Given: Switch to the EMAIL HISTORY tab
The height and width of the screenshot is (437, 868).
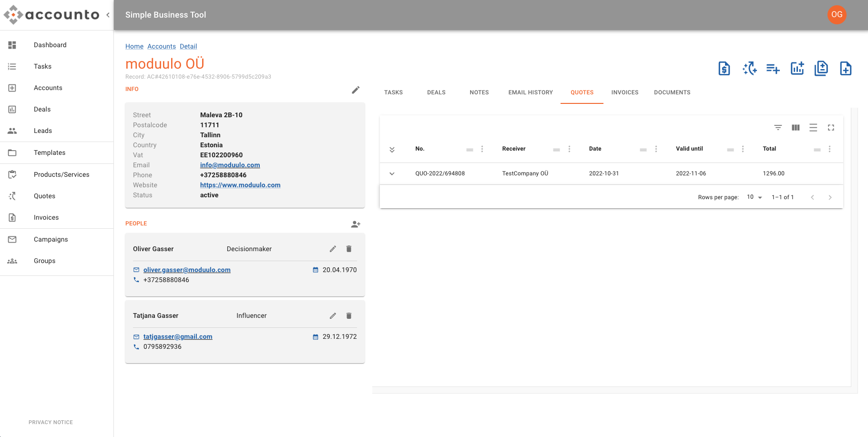Looking at the screenshot, I should pos(531,92).
